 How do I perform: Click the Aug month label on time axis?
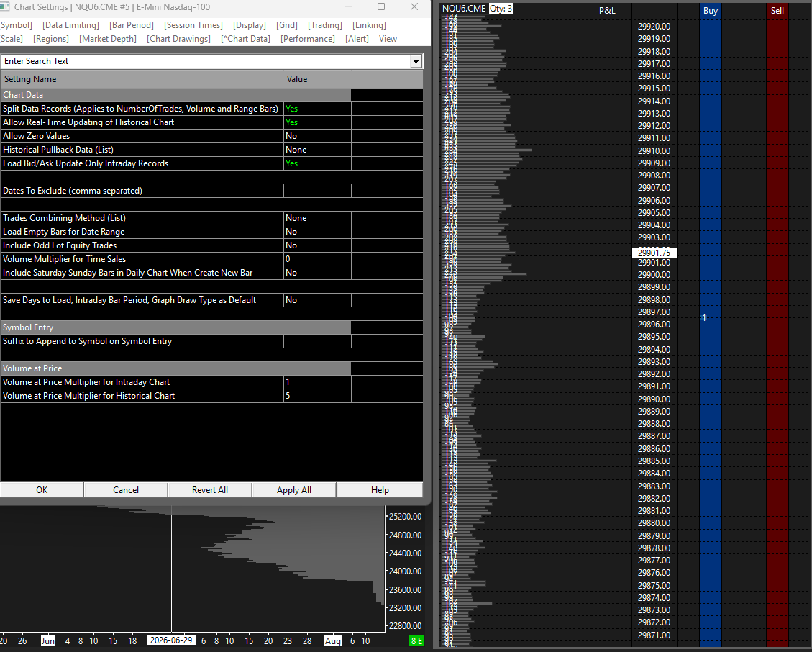coord(332,641)
